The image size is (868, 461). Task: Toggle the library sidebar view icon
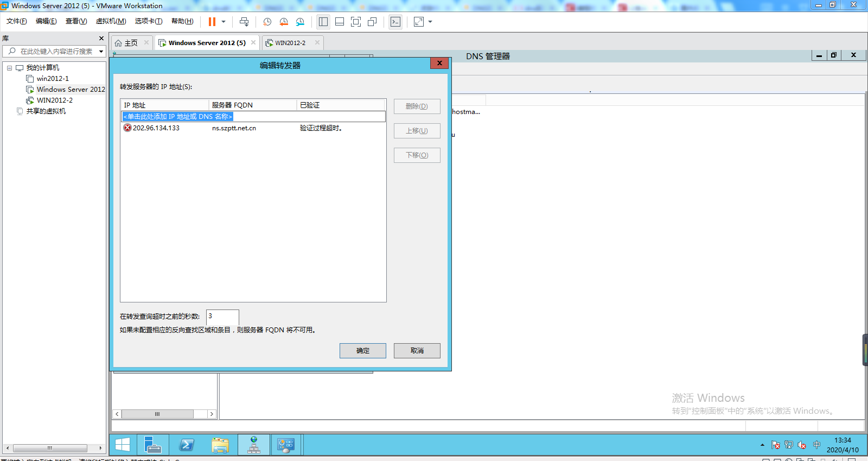pyautogui.click(x=323, y=22)
